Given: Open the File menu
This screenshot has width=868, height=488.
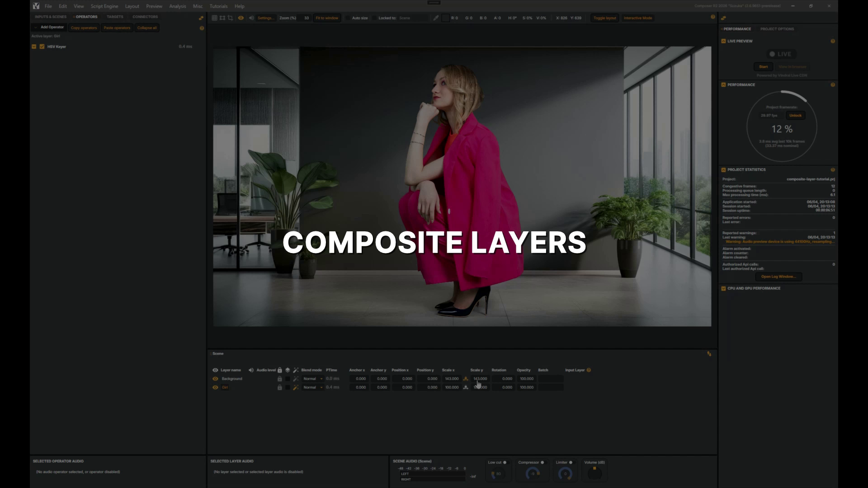Looking at the screenshot, I should click(x=48, y=6).
